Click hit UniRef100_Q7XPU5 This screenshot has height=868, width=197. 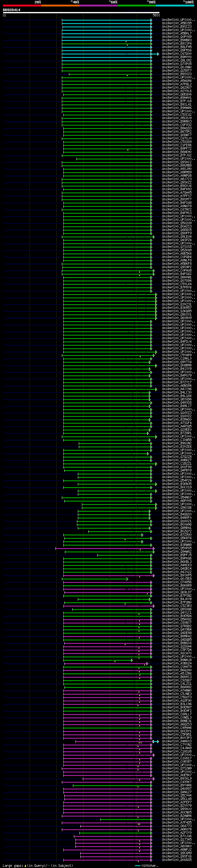pos(177,64)
